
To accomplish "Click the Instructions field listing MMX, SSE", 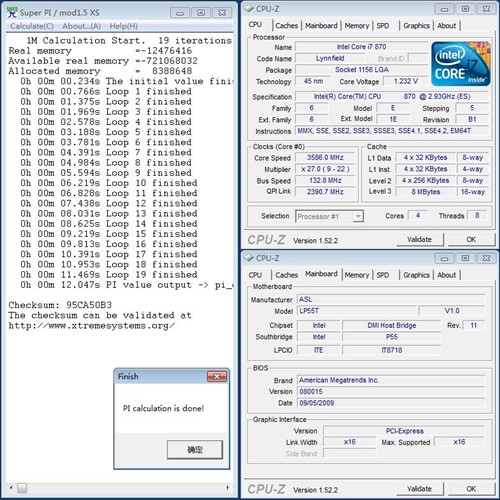I will click(392, 131).
